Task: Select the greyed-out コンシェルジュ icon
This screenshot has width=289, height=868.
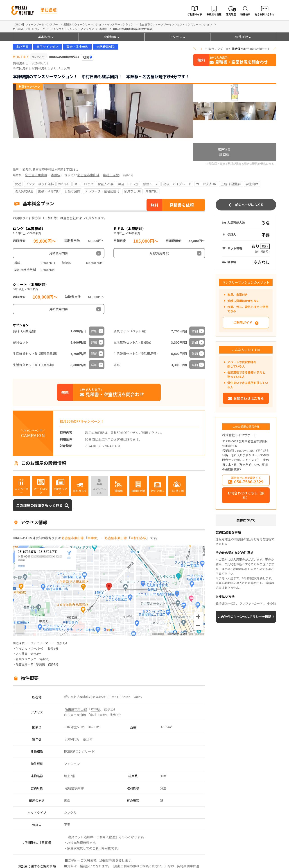Action: point(99,486)
